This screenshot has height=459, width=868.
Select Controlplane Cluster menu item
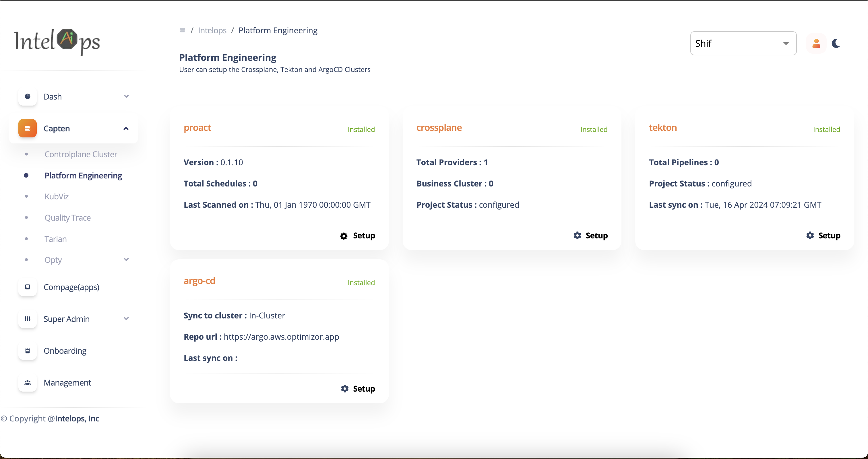(x=81, y=154)
